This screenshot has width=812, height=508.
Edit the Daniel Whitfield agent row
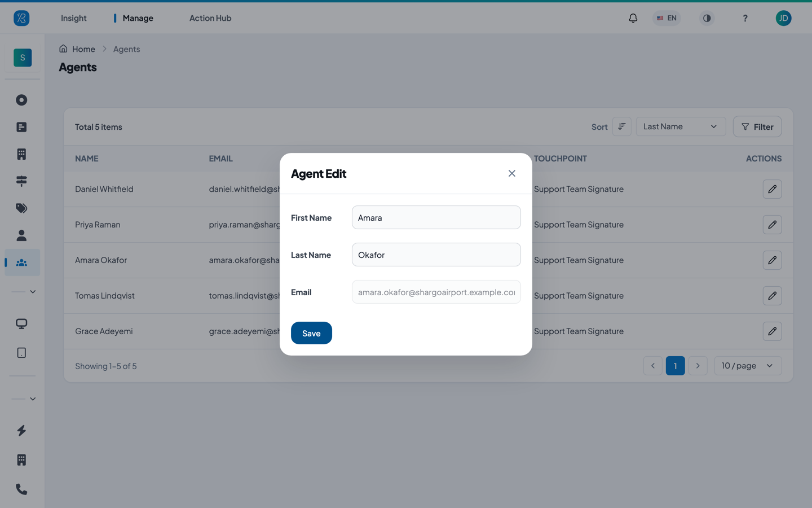pos(773,189)
